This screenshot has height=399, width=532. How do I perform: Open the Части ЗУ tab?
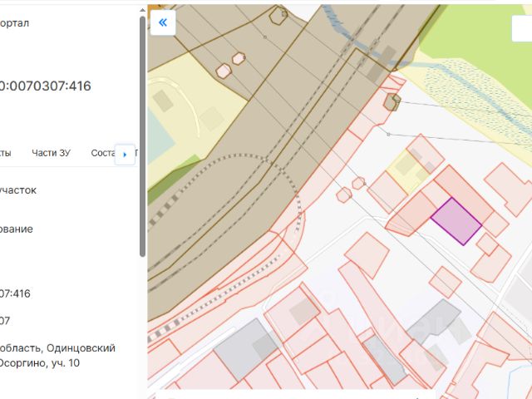coord(51,153)
